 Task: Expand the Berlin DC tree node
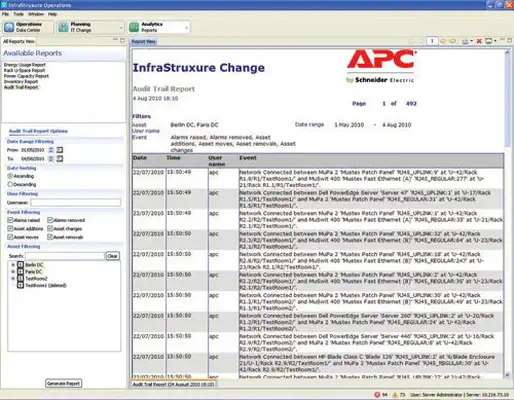13,265
